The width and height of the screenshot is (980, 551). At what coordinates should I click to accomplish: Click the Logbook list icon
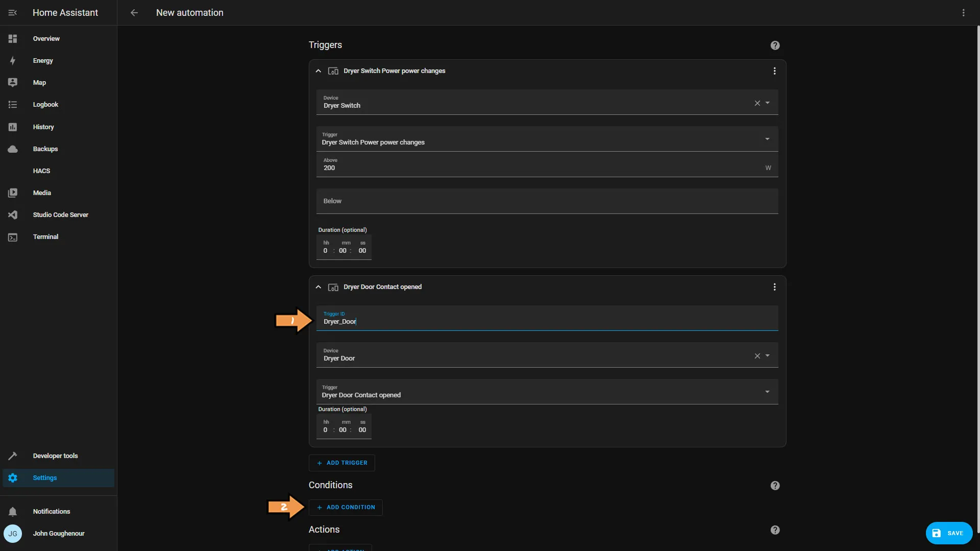pyautogui.click(x=13, y=105)
